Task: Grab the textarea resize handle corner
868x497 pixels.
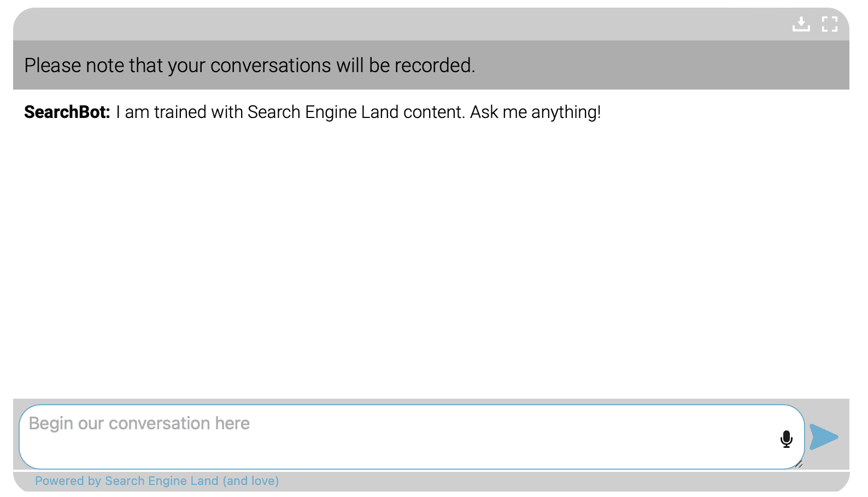Action: [799, 464]
